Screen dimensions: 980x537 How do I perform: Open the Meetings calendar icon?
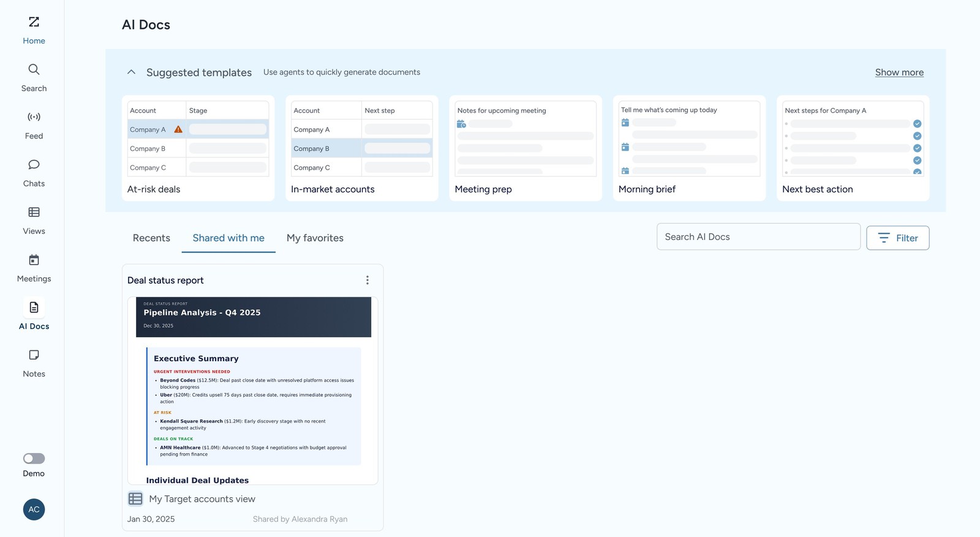34,260
